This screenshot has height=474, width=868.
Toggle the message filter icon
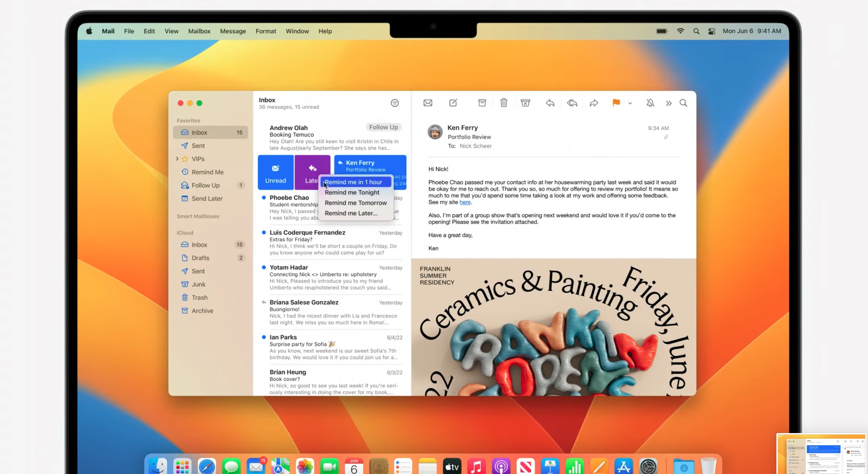[395, 103]
